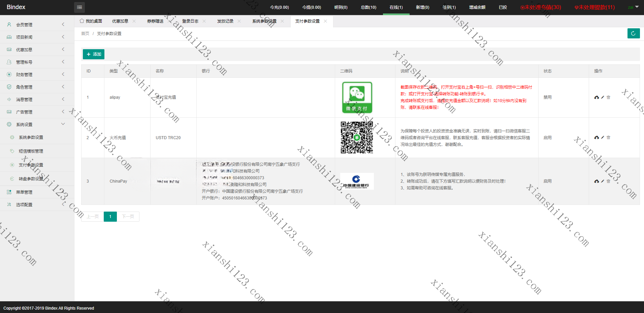
Task: Select page 1 in pagination
Action: click(110, 217)
